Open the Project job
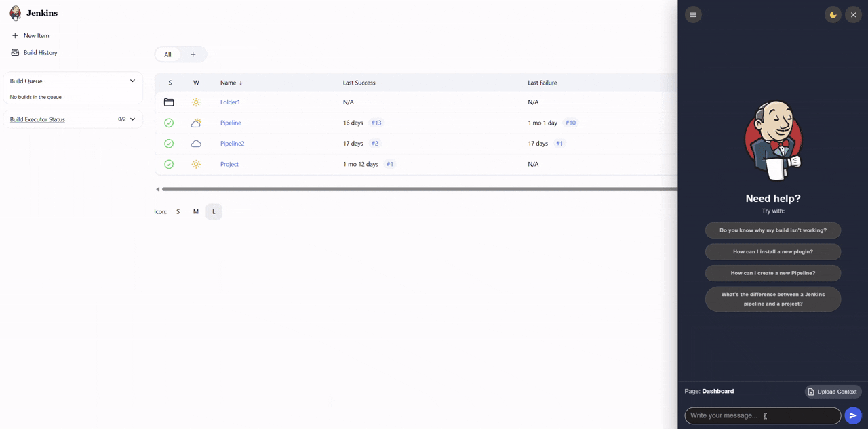 229,164
